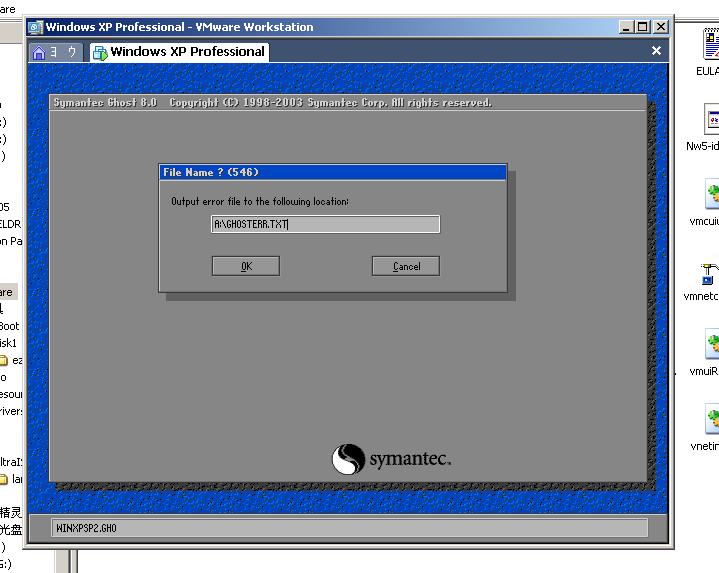Viewport: 719px width, 573px height.
Task: Open the EULA file icon
Action: 710,44
